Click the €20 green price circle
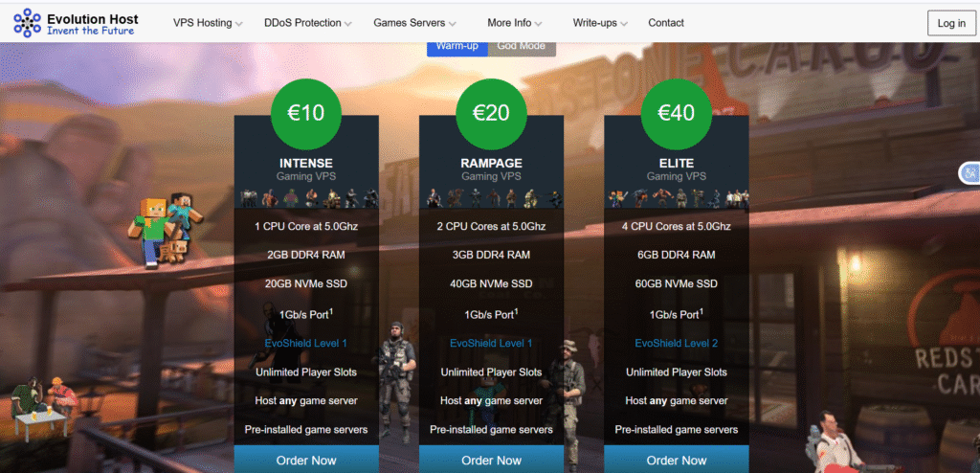 [491, 114]
